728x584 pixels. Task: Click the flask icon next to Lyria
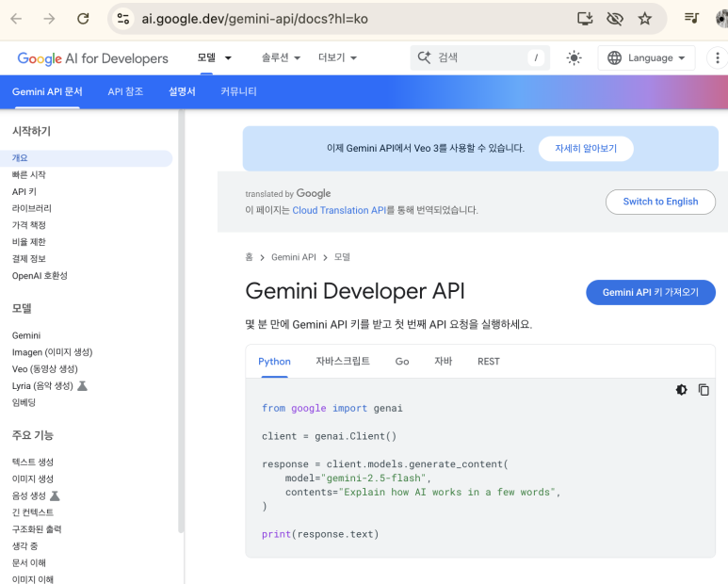[82, 386]
